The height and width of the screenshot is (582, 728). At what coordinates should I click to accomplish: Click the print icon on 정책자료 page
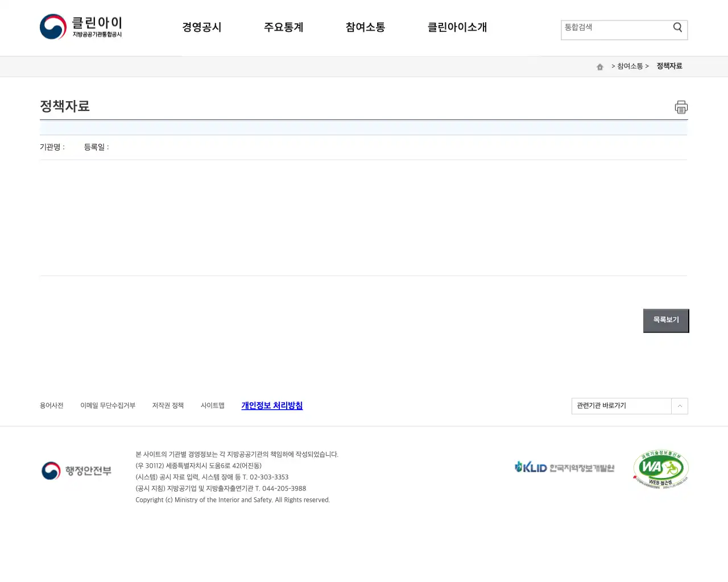tap(681, 107)
